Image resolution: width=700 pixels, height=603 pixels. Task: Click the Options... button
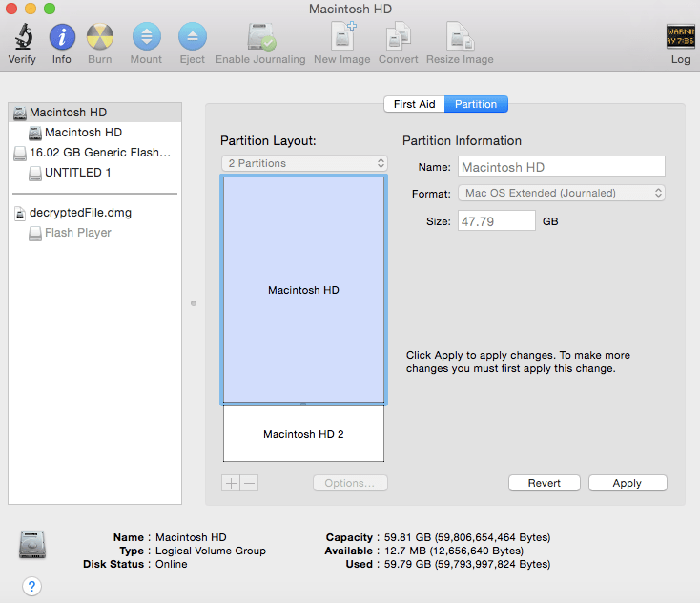350,483
